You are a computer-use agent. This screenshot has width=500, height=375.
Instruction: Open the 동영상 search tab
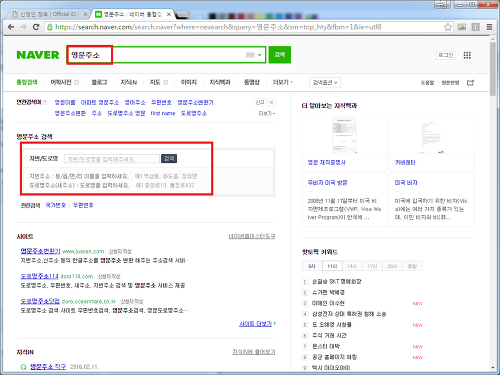pyautogui.click(x=252, y=82)
